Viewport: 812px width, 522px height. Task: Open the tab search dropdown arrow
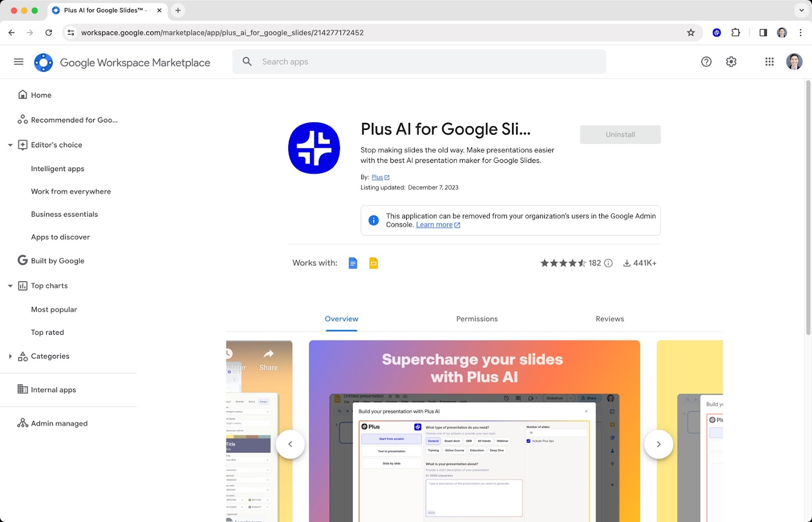click(801, 10)
